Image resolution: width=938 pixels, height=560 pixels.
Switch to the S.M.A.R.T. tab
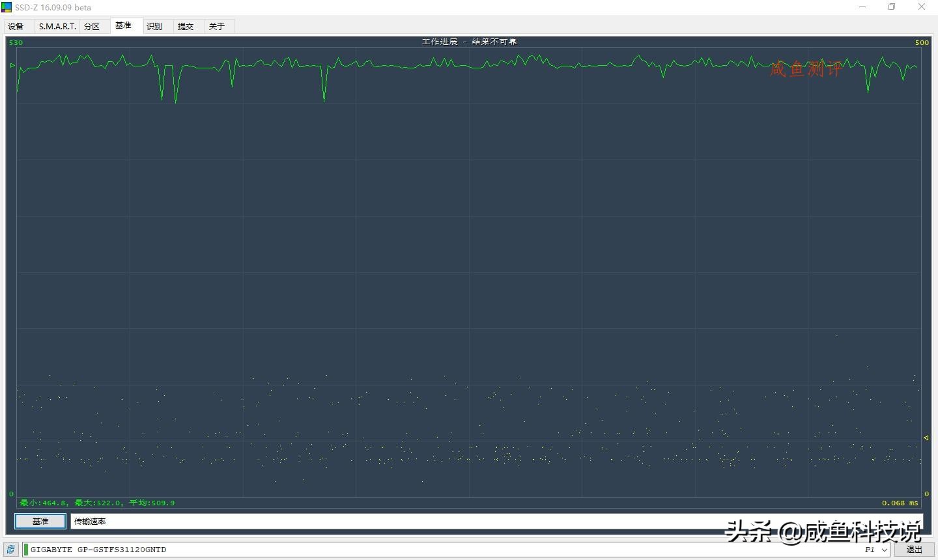pos(57,26)
